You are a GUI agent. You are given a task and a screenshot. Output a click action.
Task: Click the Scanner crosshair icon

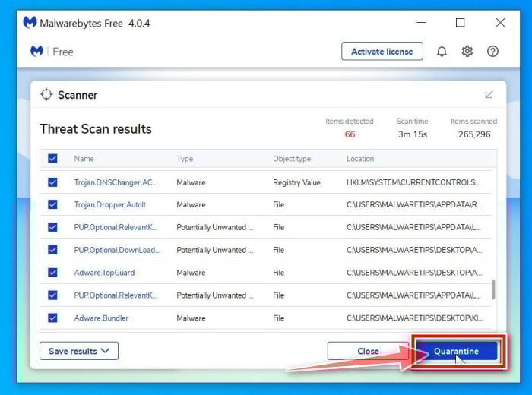[46, 95]
